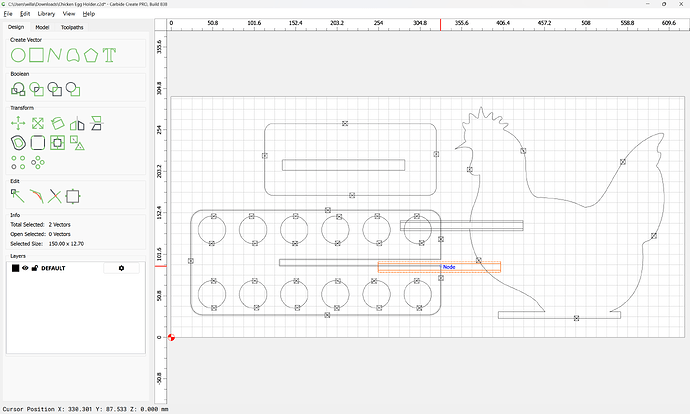
Task: Apply Offset Vector tool
Action: click(x=57, y=142)
